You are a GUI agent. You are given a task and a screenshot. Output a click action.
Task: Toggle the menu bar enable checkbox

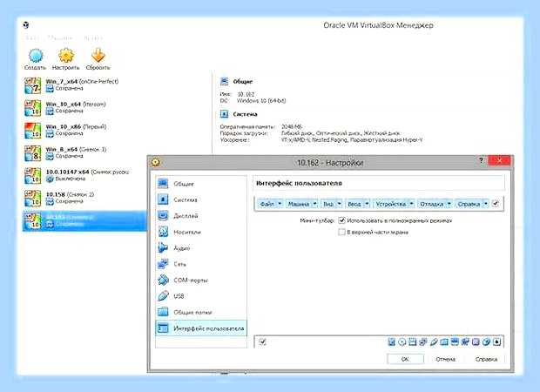pos(496,204)
